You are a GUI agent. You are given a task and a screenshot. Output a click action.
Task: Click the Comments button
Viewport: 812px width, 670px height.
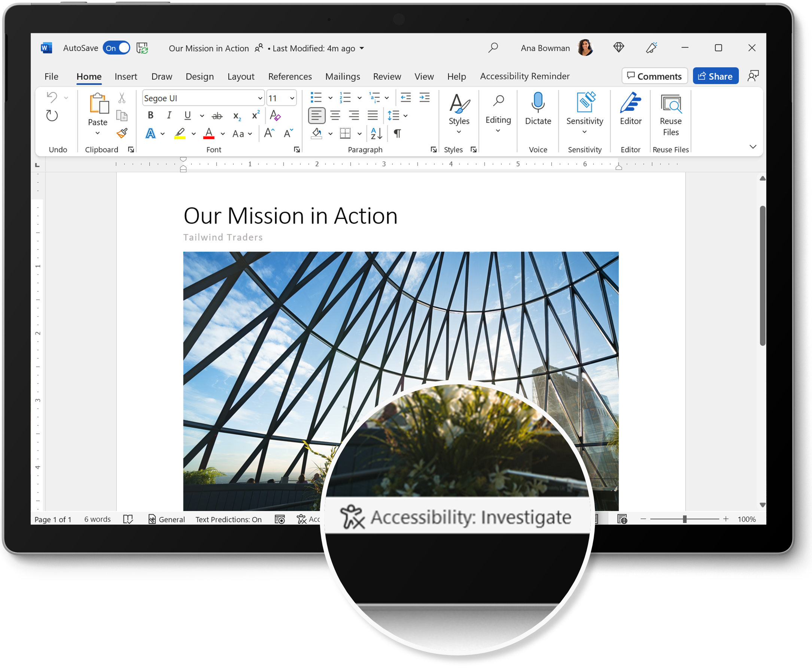652,75
